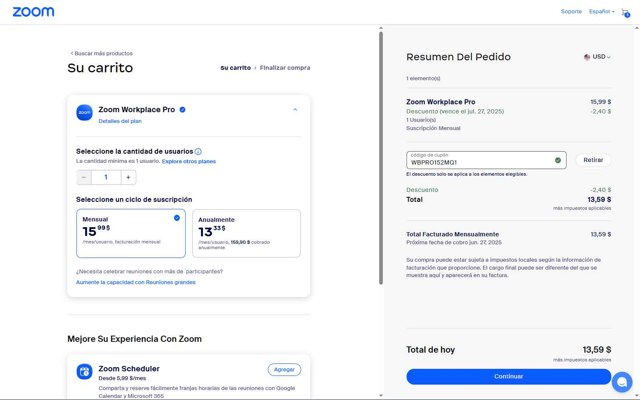640x400 pixels.
Task: Increase user quantity with plus button
Action: pyautogui.click(x=128, y=177)
